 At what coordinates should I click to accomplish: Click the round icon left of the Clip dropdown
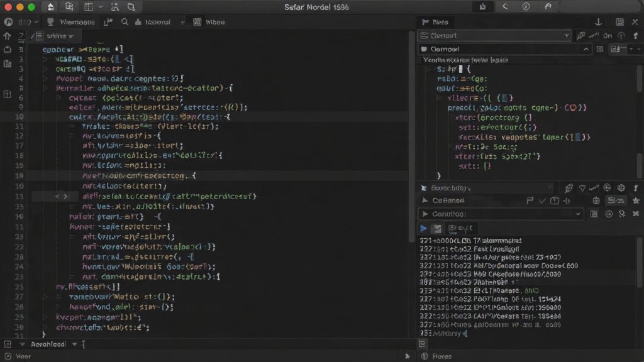click(8, 22)
